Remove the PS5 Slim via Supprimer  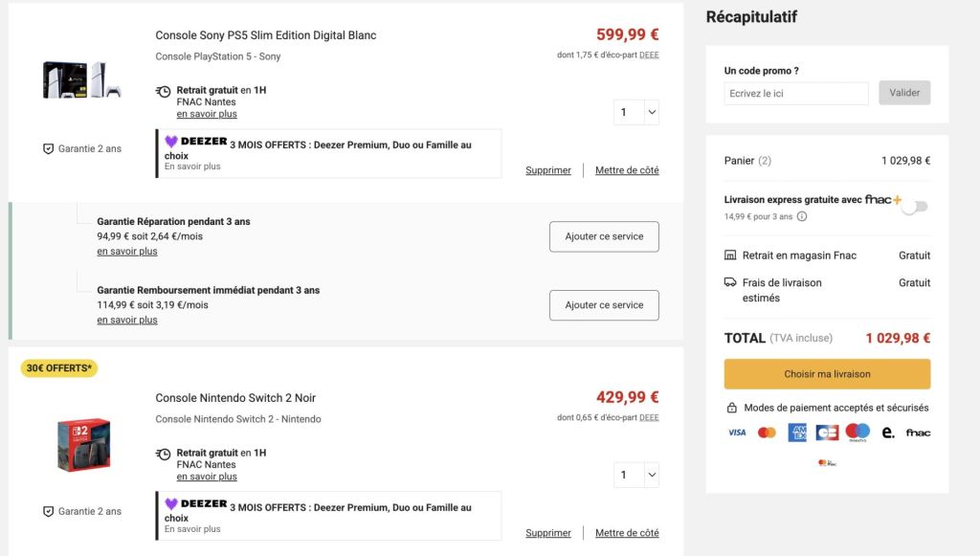[x=548, y=170]
